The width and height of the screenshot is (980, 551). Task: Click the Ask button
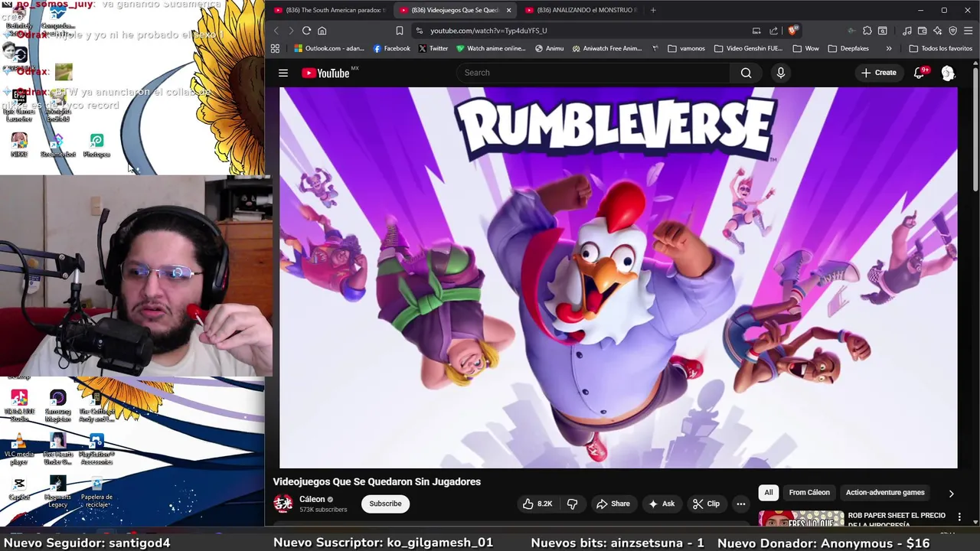pos(661,504)
